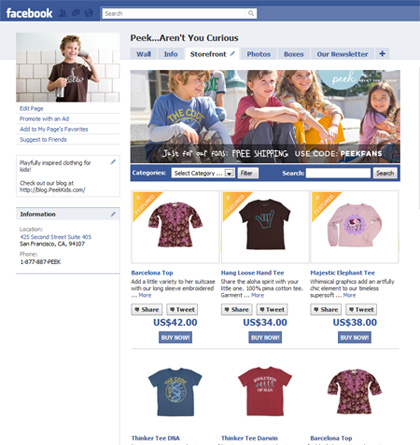The image size is (420, 445).
Task: Edit the page description with pencil icon
Action: [113, 162]
